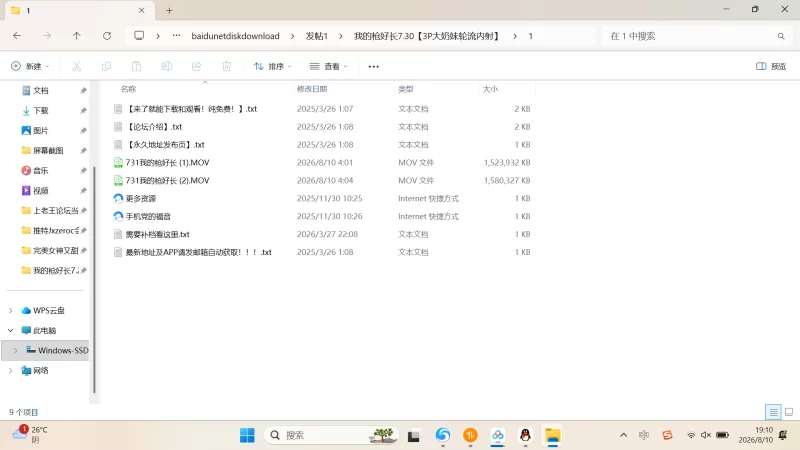Expand the chevron after baidunetdiskdownload
800x450 pixels.
pyautogui.click(x=292, y=36)
